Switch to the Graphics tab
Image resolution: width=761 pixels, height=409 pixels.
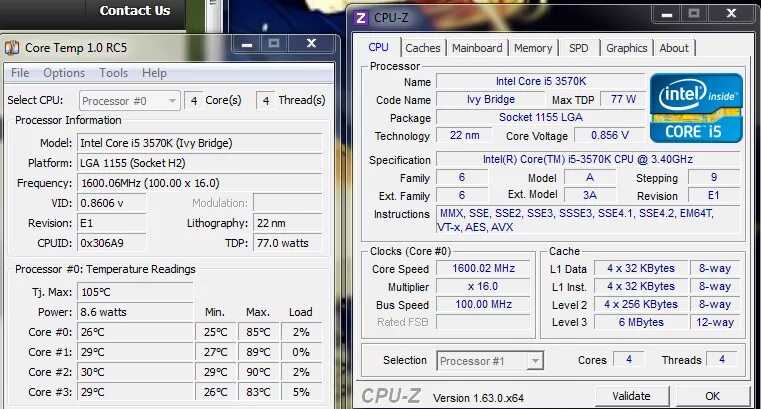pos(627,48)
